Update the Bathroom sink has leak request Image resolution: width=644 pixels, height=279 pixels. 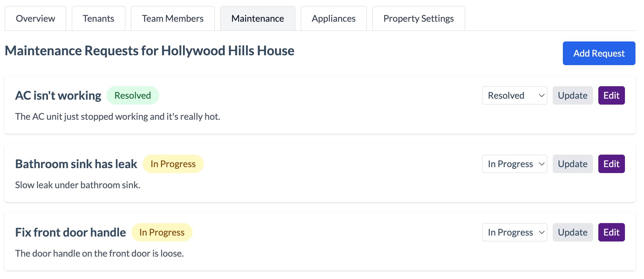(572, 164)
